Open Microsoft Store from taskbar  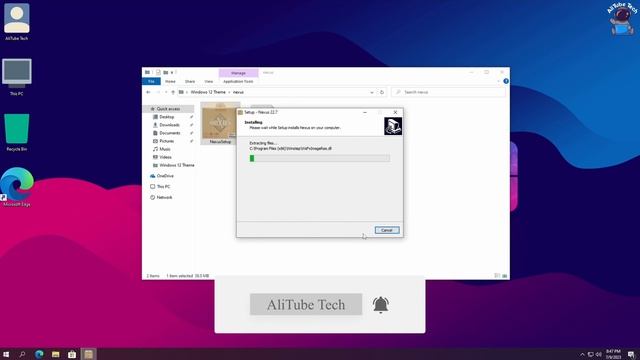pos(72,354)
